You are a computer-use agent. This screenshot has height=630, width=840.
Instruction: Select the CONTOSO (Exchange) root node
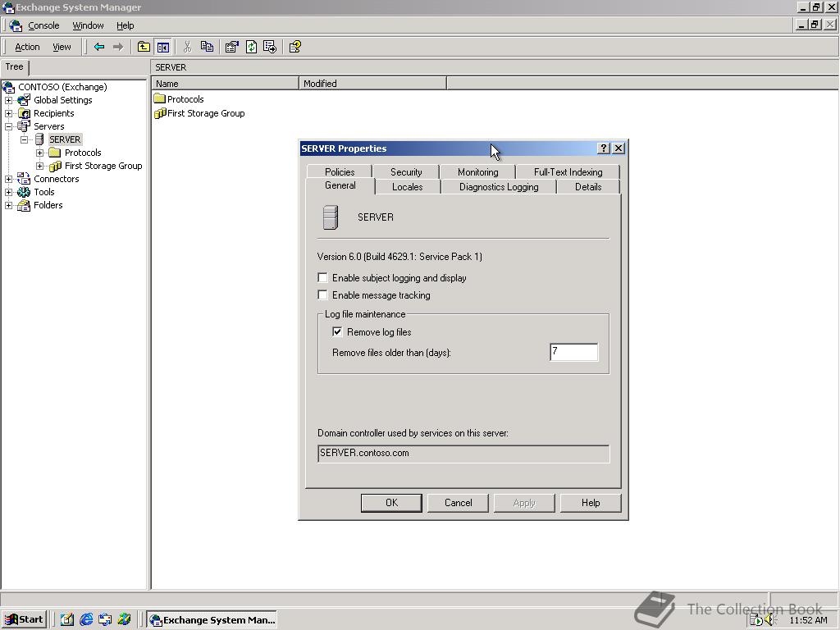point(62,87)
